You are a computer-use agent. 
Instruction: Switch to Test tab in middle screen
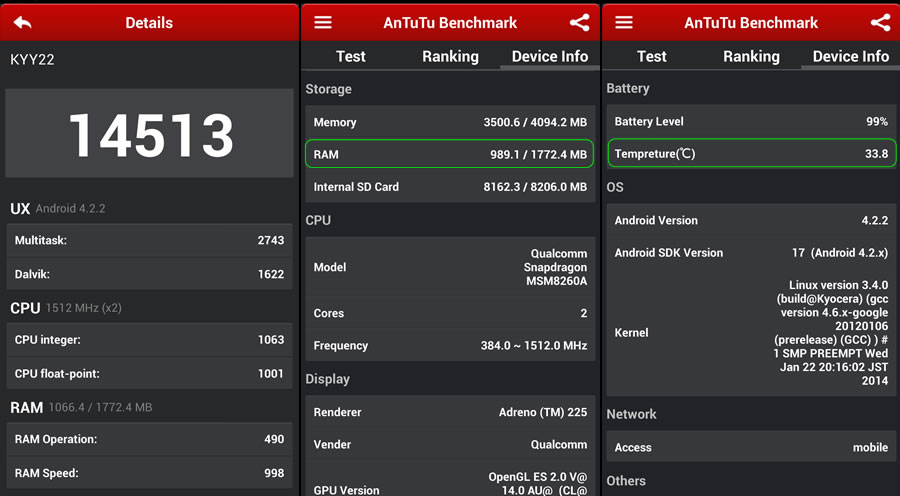point(351,56)
